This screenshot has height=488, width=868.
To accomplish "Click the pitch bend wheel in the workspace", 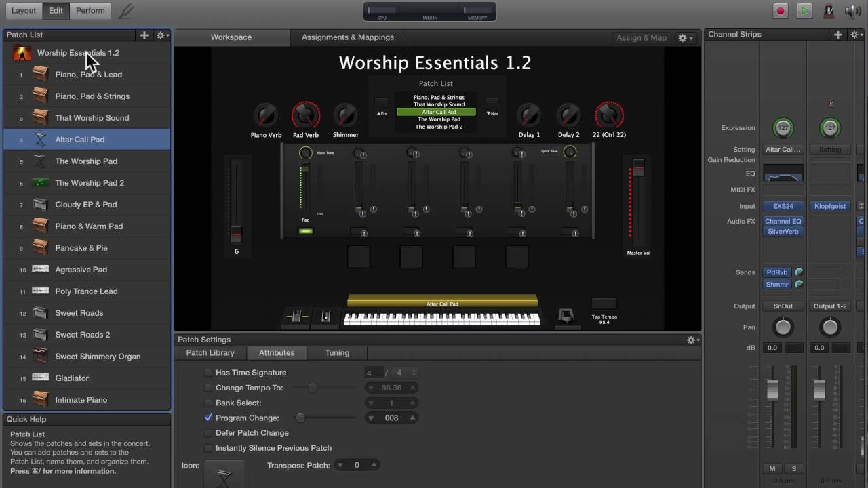I will coord(296,317).
